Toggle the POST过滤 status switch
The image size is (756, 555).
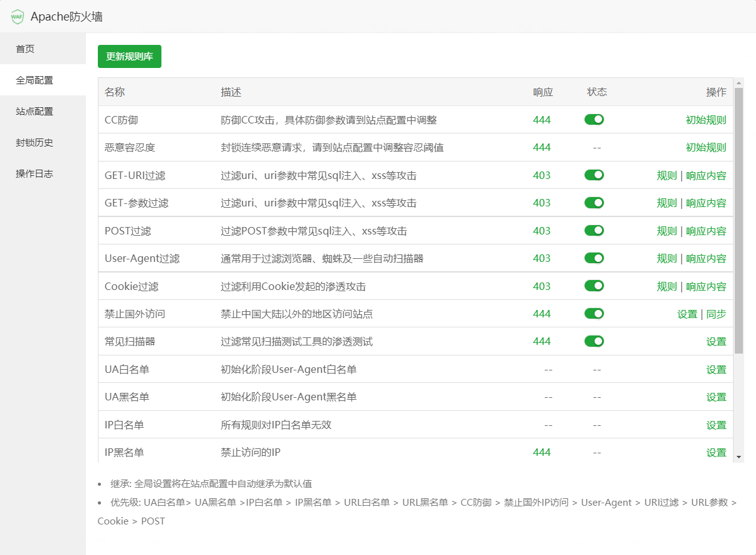pos(594,231)
